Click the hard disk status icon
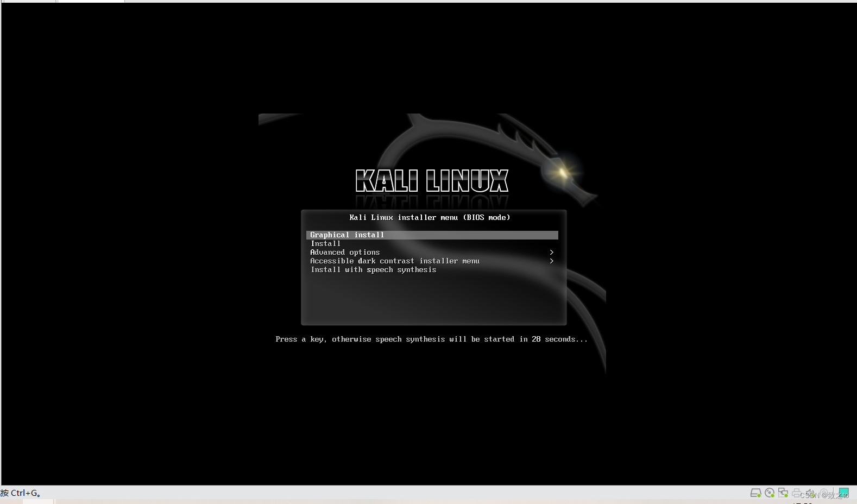Screen dimensions: 857x504 pos(755,493)
